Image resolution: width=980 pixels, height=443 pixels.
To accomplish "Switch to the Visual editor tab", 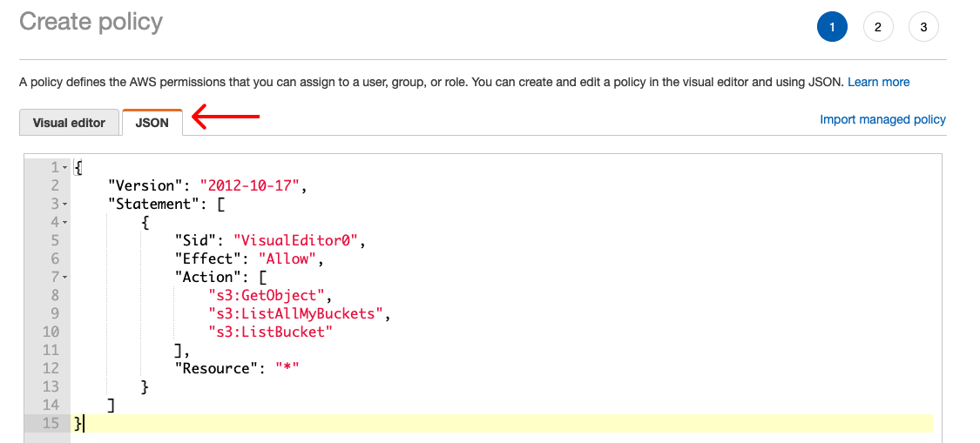I will click(69, 123).
